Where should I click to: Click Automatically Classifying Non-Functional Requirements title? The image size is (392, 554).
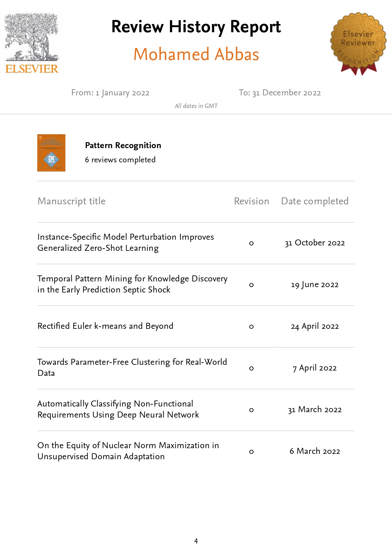(118, 409)
